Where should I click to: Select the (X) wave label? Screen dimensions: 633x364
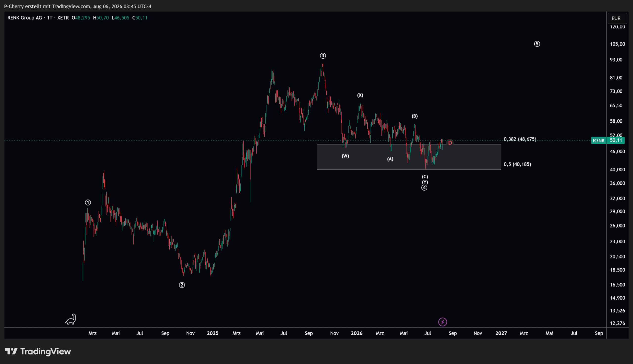click(360, 95)
